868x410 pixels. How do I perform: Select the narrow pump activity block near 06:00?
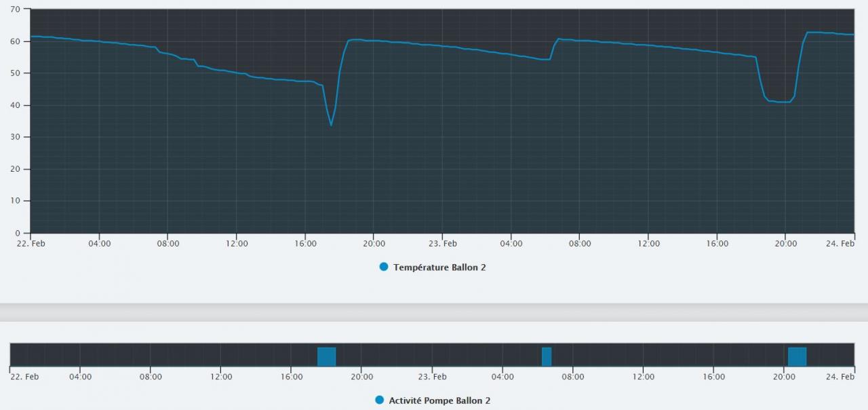click(x=547, y=357)
